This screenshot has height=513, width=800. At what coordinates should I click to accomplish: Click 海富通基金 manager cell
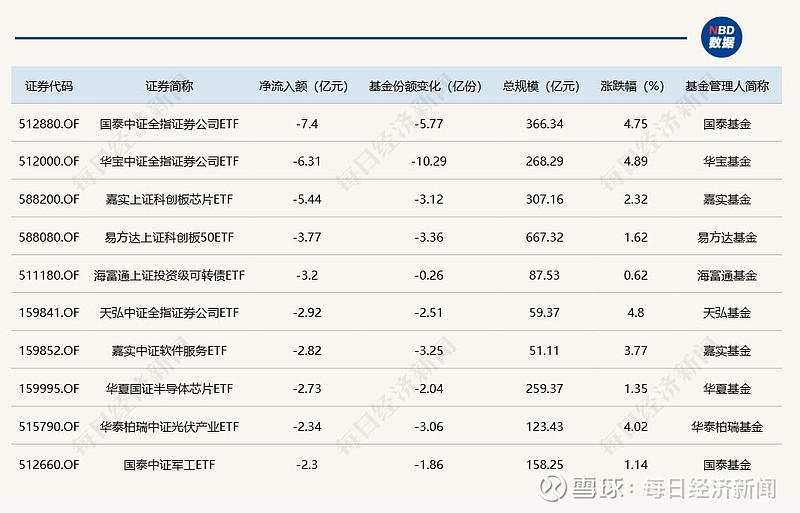727,276
